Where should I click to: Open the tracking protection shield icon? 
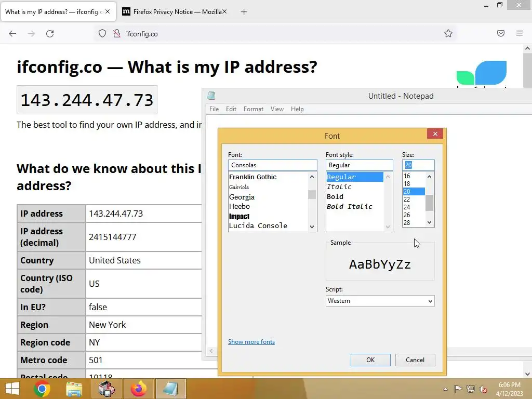click(x=102, y=34)
